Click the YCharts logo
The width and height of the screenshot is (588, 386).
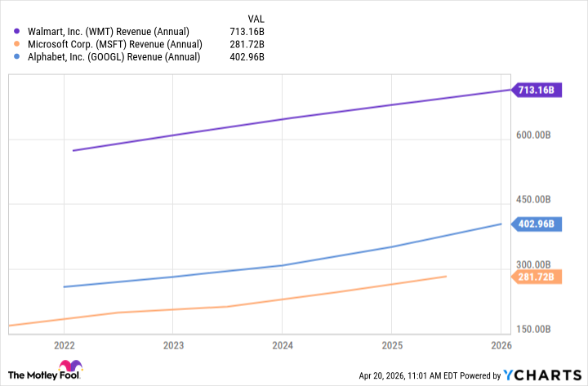pyautogui.click(x=541, y=375)
